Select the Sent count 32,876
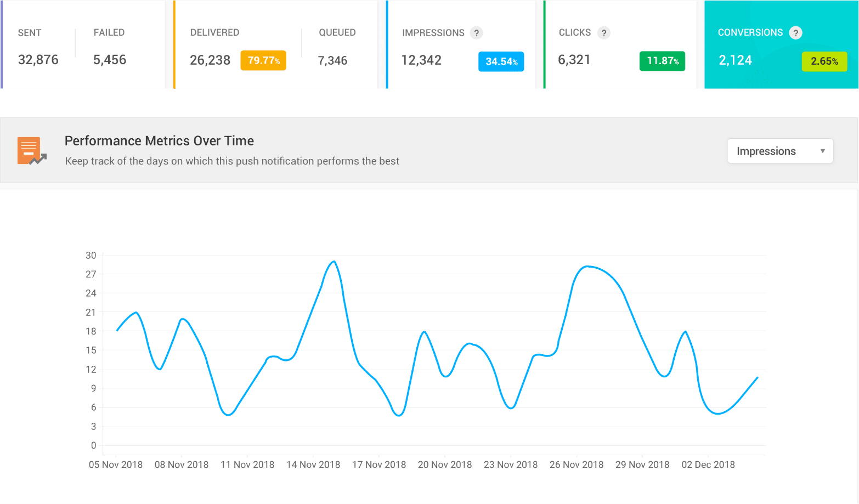The height and width of the screenshot is (504, 859). point(38,60)
